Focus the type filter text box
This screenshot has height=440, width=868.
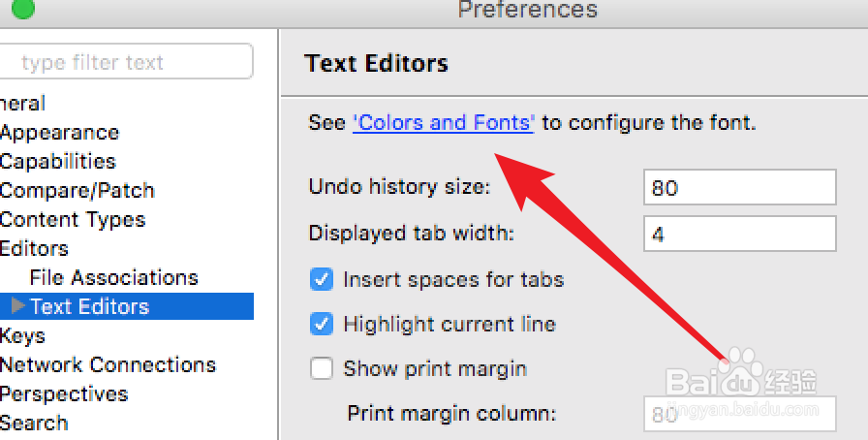(x=126, y=63)
